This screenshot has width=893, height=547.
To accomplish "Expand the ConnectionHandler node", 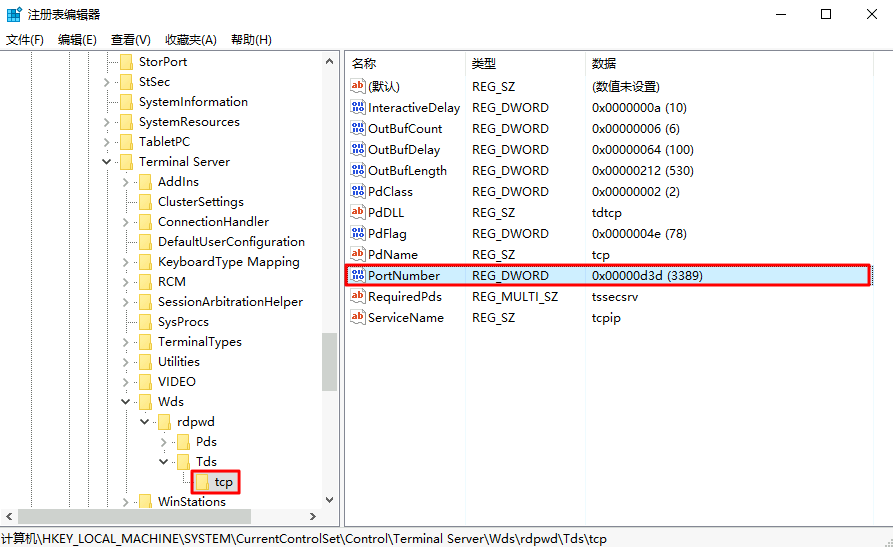I will pyautogui.click(x=126, y=222).
